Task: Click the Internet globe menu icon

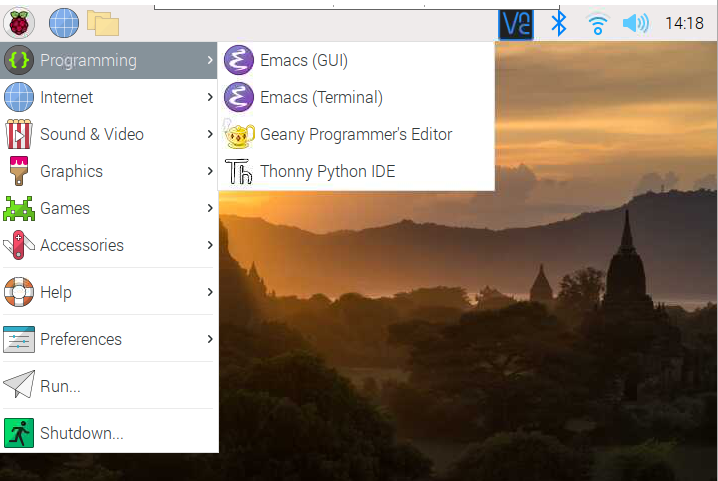Action: click(x=19, y=97)
